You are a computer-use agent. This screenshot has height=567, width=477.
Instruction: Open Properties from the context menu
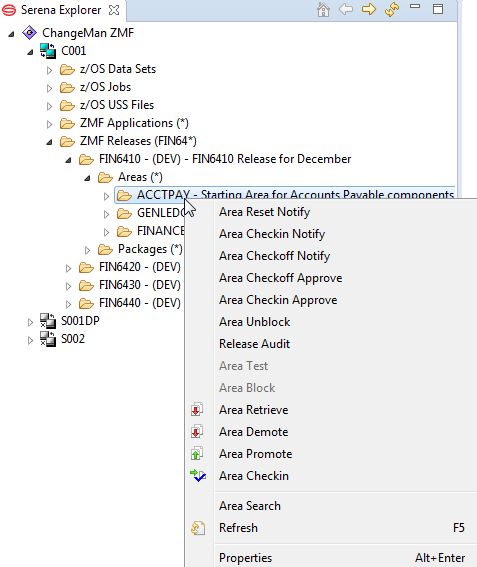pos(246,558)
